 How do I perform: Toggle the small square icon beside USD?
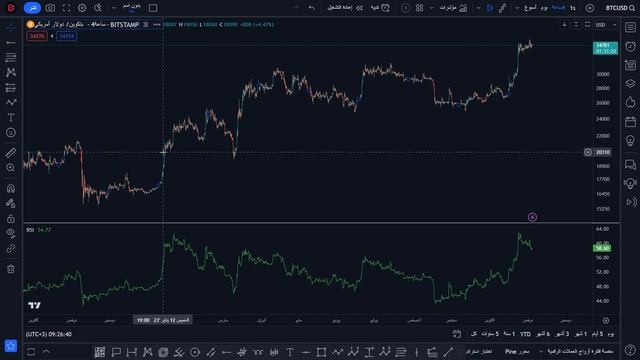(x=587, y=24)
